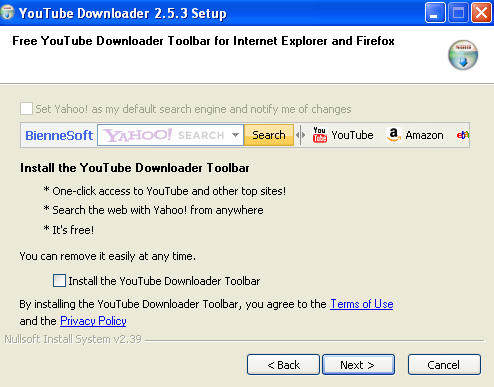Screen dimensions: 494x387
Task: Toggle Set Yahoo! as default search checkbox
Action: [x=26, y=109]
